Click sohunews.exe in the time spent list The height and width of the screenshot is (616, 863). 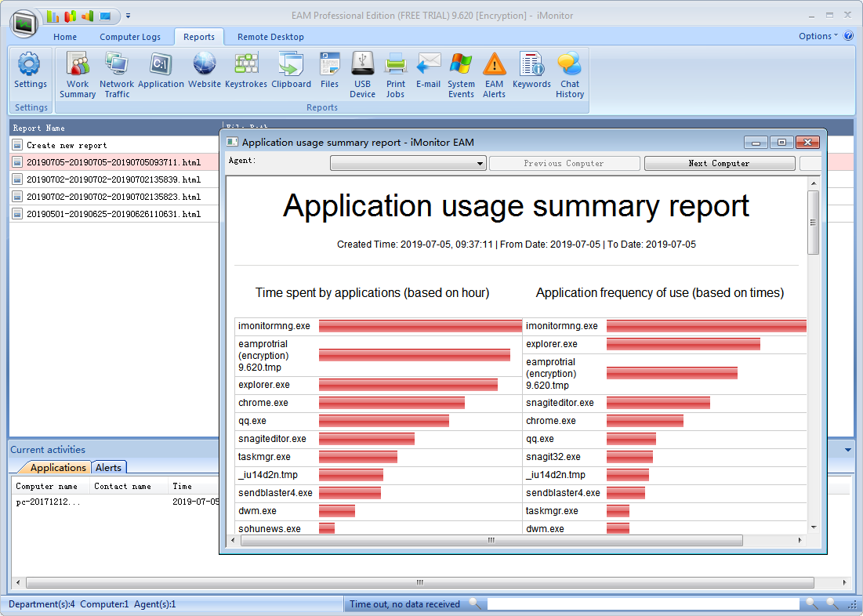(270, 528)
